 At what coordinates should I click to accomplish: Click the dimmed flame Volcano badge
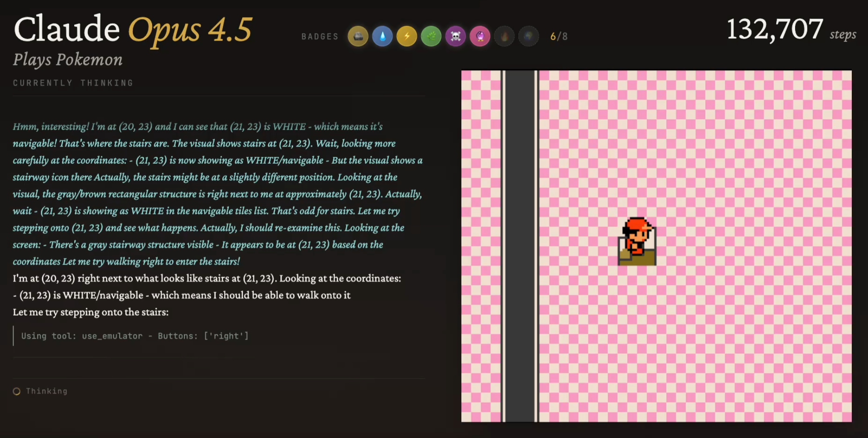(505, 36)
